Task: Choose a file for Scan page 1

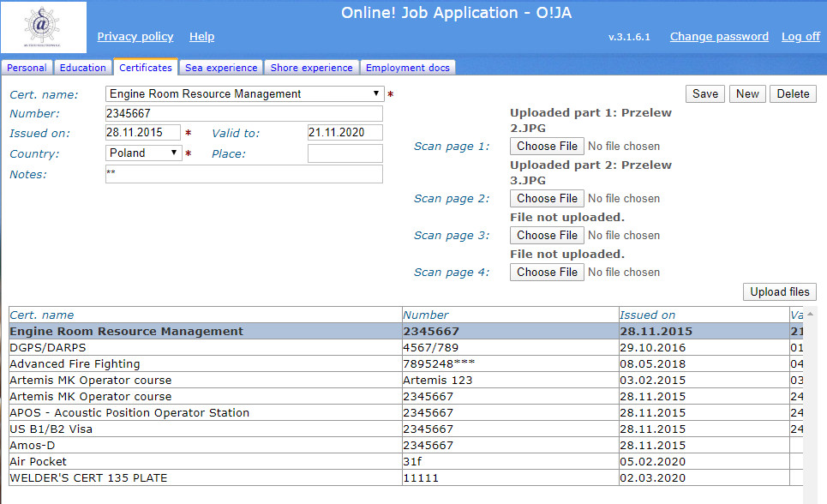Action: point(547,147)
